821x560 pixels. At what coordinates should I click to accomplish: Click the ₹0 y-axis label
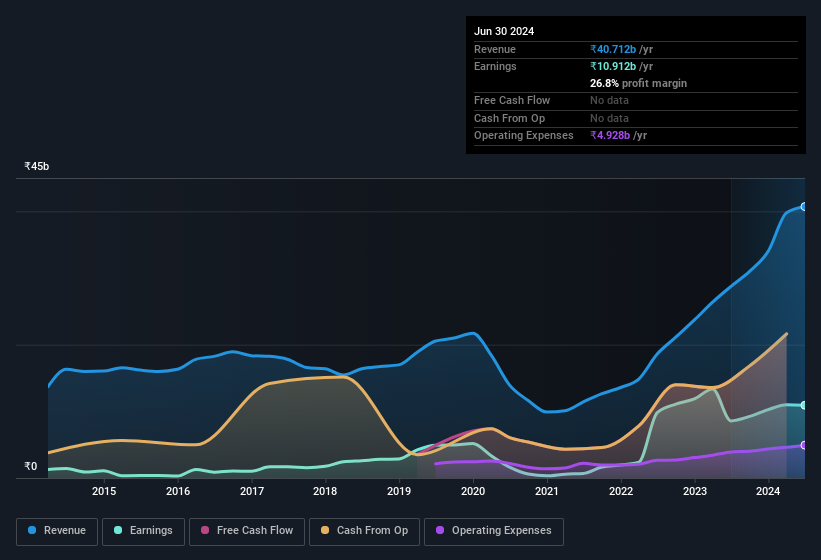point(30,466)
